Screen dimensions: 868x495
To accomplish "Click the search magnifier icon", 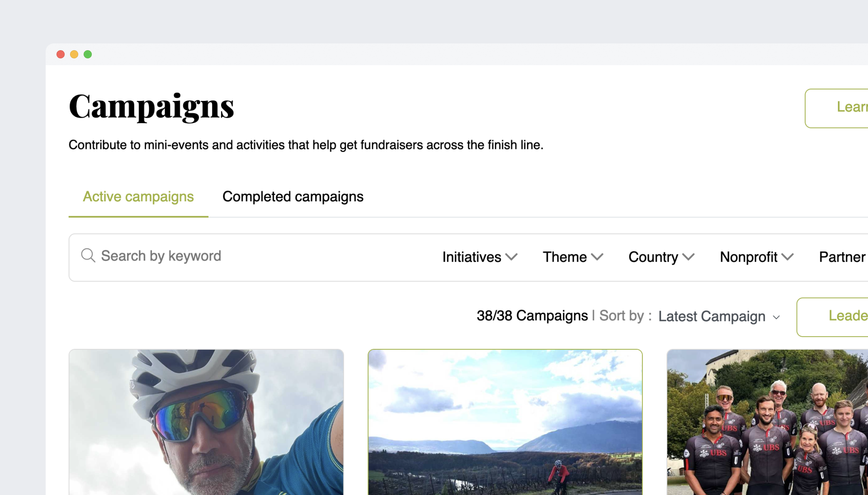I will click(x=88, y=256).
